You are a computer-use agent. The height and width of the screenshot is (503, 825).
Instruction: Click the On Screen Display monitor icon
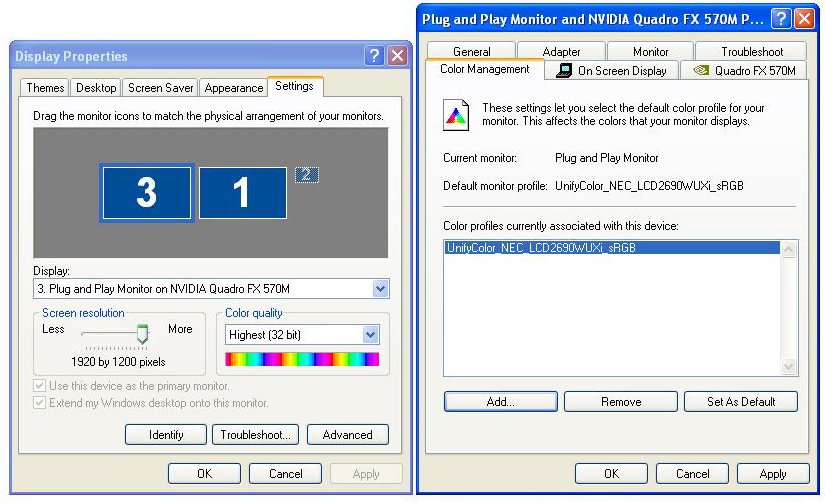pos(564,71)
